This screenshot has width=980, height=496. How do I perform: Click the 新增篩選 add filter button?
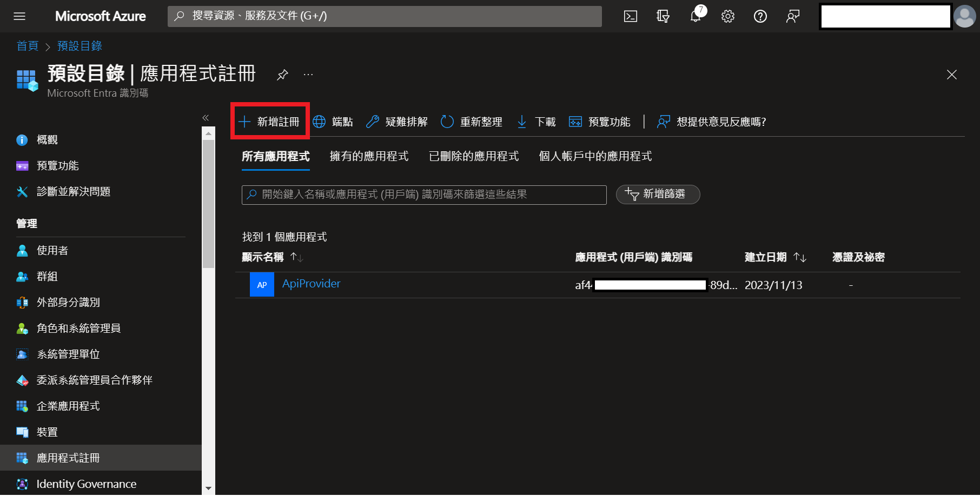pos(658,195)
